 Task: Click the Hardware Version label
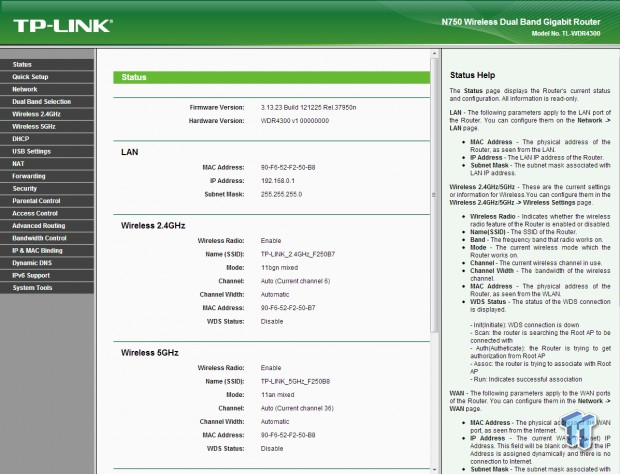tap(216, 121)
